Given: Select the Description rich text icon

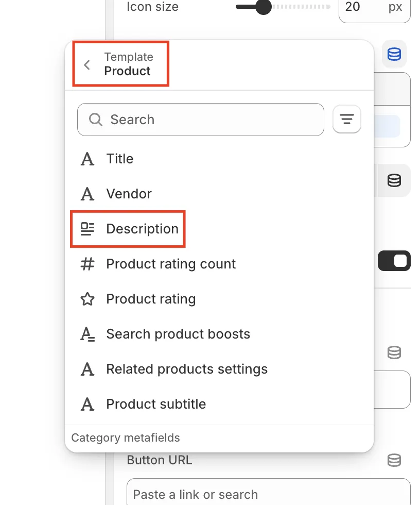Looking at the screenshot, I should [87, 228].
